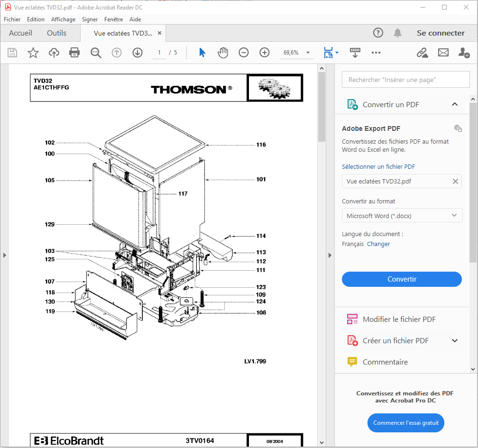Activate the arrow Selection tool
Viewport: 478px width, 448px height.
(202, 53)
